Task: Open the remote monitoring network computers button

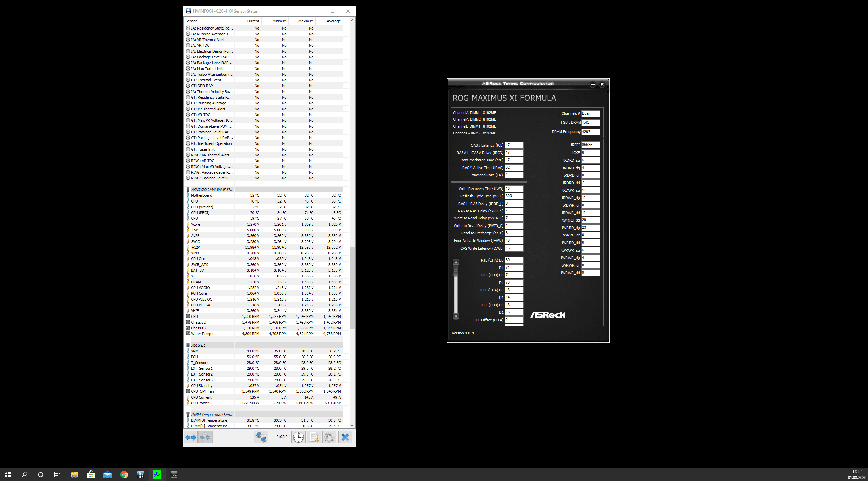Action: [261, 437]
